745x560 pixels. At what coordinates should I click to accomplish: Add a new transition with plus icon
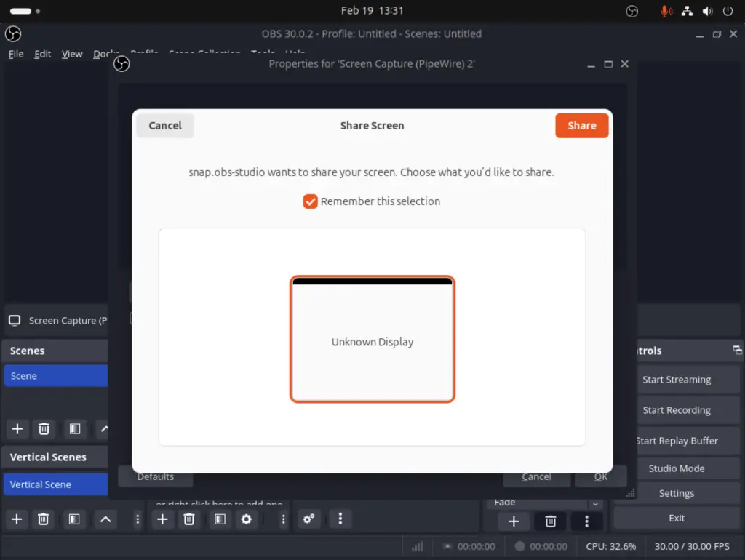514,521
